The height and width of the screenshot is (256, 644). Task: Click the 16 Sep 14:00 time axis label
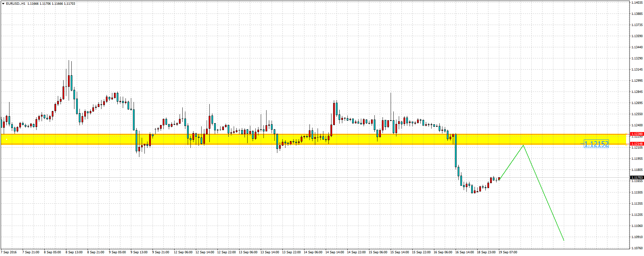click(x=464, y=252)
